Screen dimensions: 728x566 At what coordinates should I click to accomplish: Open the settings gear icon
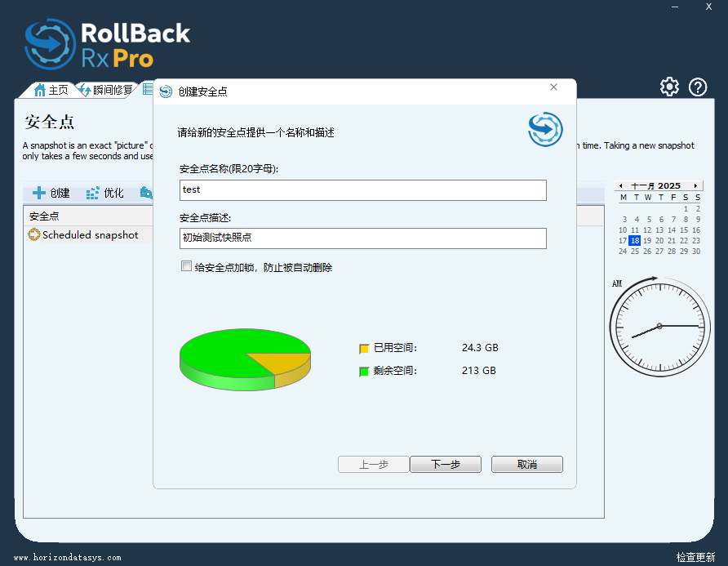[669, 87]
